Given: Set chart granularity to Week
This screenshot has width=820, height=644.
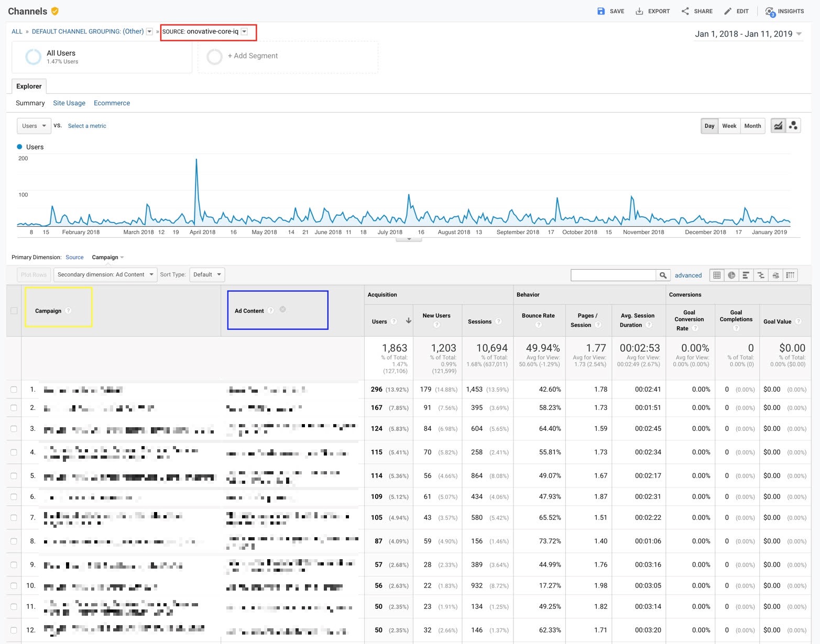Looking at the screenshot, I should point(729,126).
